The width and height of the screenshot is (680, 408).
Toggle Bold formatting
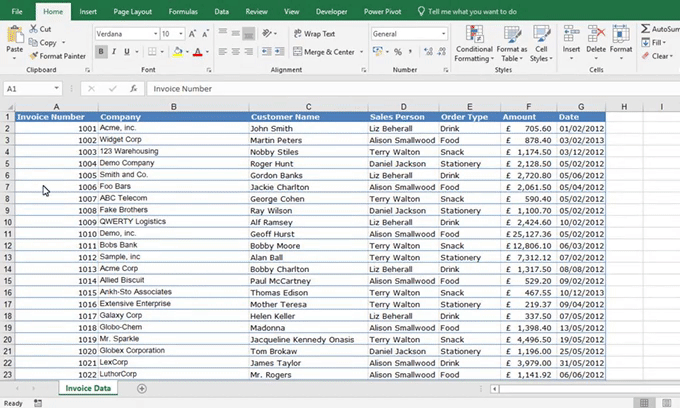[101, 52]
